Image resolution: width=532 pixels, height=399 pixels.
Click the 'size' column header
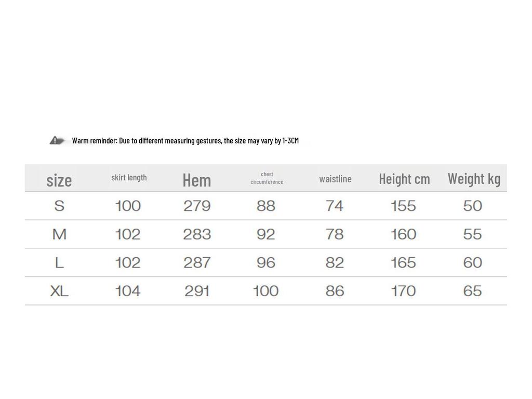tap(59, 180)
